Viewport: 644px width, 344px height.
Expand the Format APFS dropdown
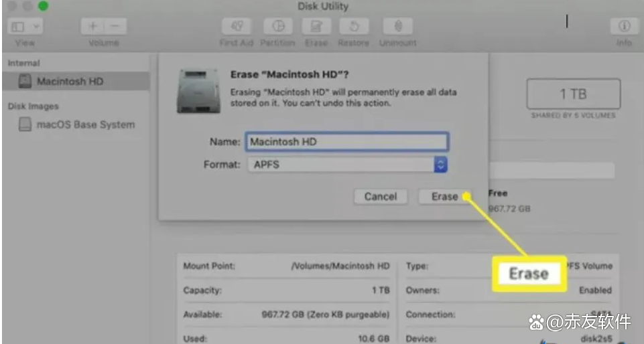[x=440, y=165]
